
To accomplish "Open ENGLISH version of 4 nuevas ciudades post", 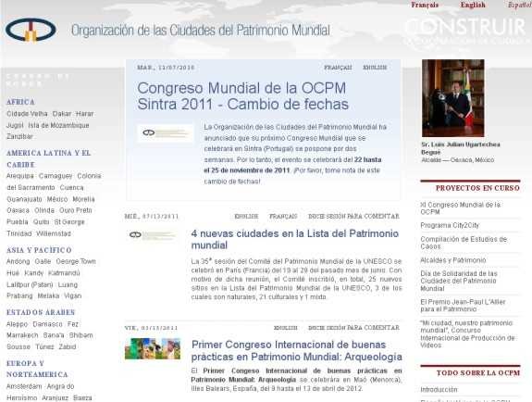I will click(x=246, y=216).
